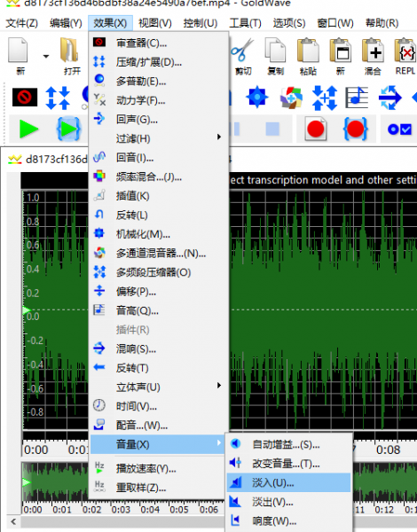Select 多频段压缩器(O) entry

pyautogui.click(x=159, y=272)
